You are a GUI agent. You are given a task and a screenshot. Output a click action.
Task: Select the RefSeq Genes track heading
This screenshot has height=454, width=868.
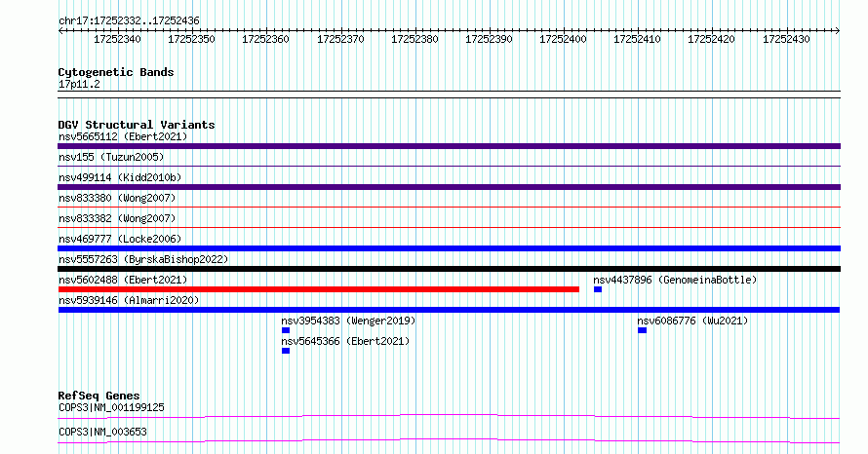coord(99,396)
